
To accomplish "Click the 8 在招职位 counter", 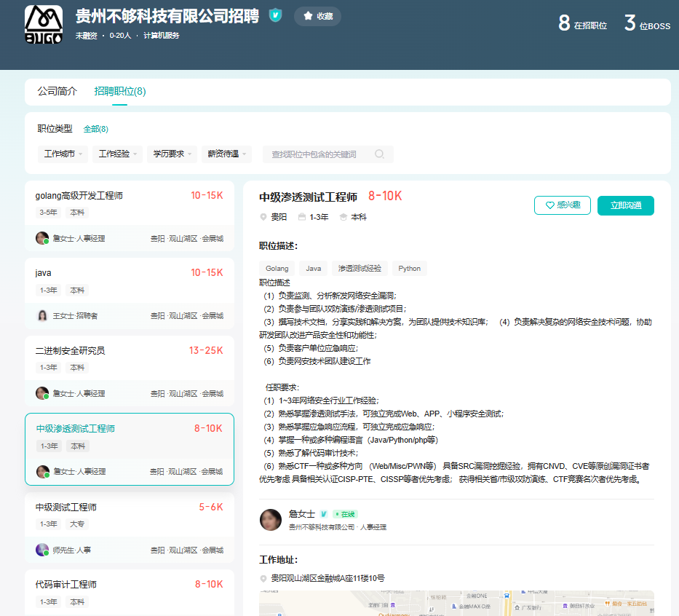I will 582,23.
